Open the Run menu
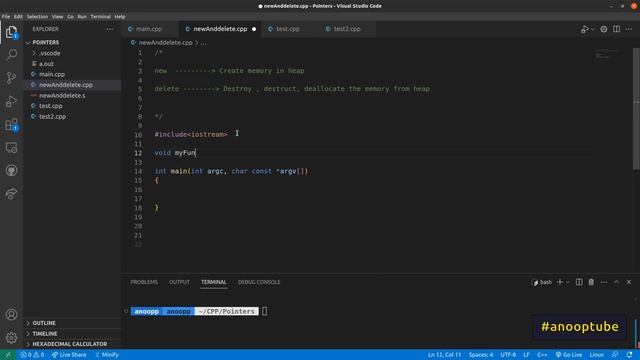Screen dimensions: 640x360 [x=82, y=17]
